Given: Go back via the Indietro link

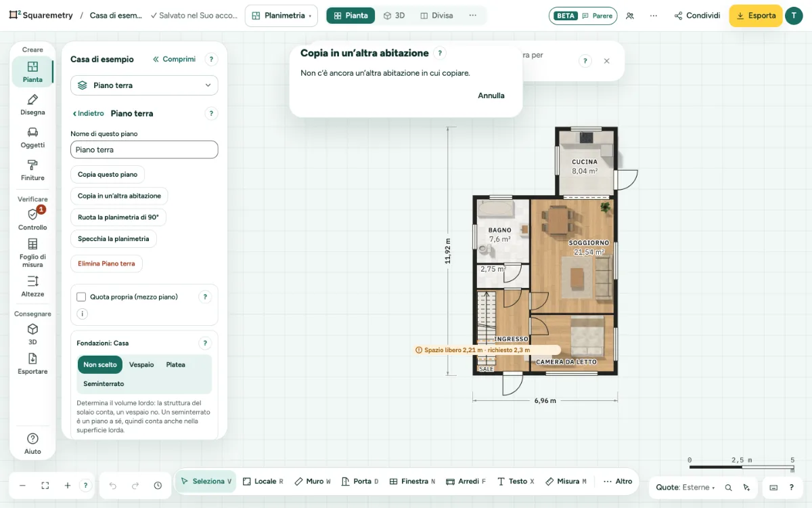Looking at the screenshot, I should tap(89, 114).
